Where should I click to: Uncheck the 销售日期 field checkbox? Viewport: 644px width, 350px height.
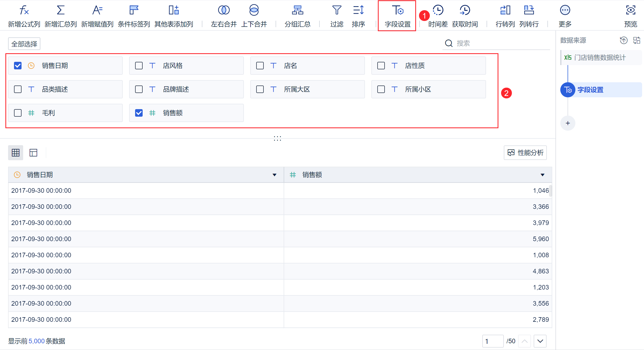tap(18, 66)
